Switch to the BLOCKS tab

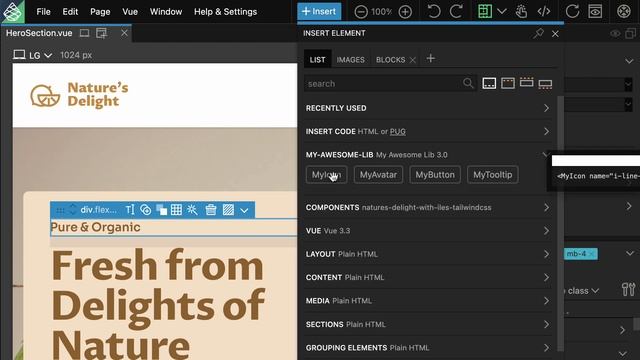point(390,60)
